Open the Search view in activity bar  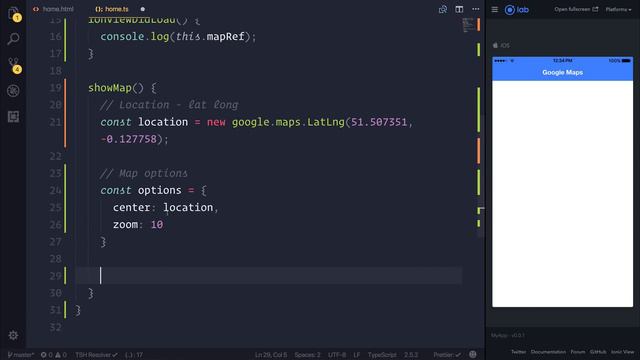click(13, 39)
